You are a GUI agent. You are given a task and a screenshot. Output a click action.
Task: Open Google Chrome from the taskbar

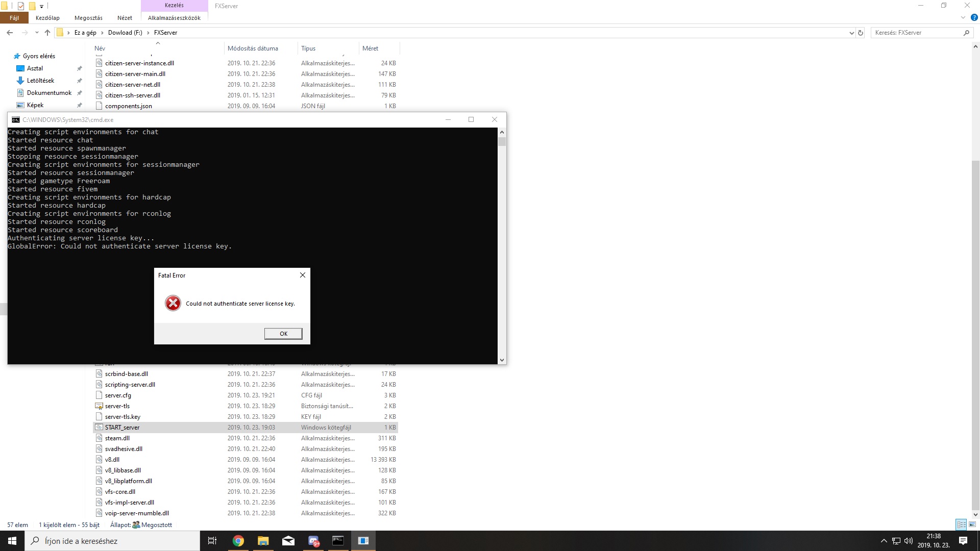[x=238, y=541]
